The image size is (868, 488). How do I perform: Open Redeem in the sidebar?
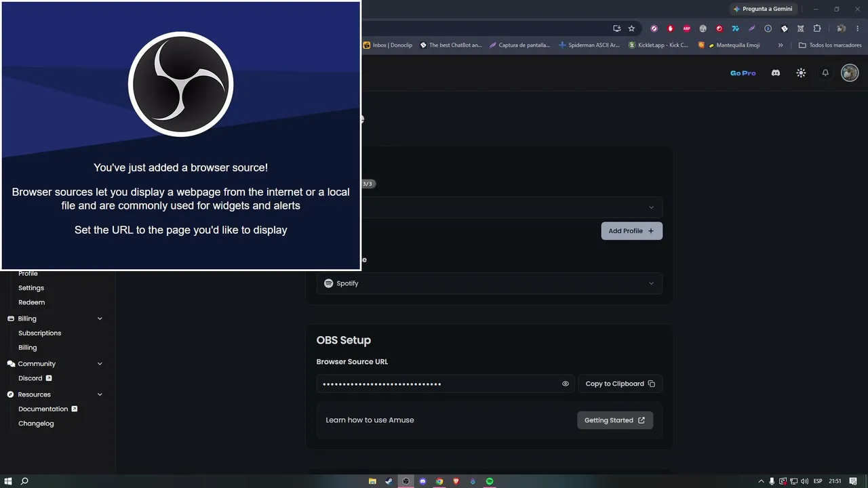click(31, 302)
